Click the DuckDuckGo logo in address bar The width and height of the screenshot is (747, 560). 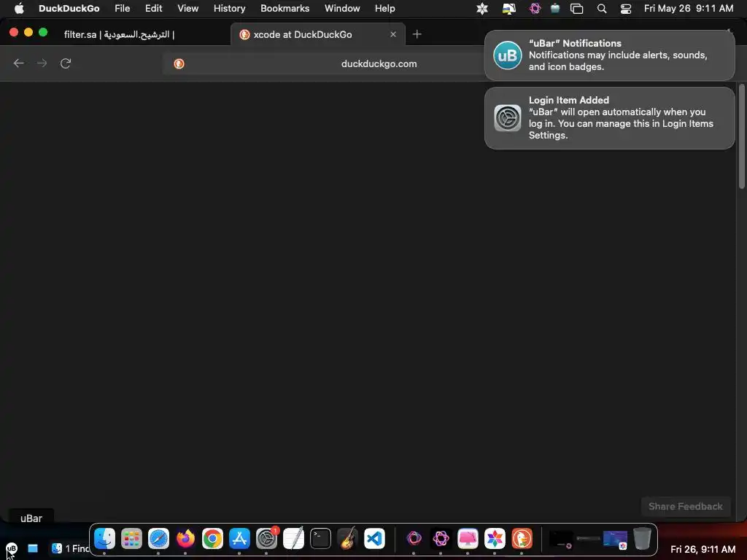pyautogui.click(x=179, y=64)
